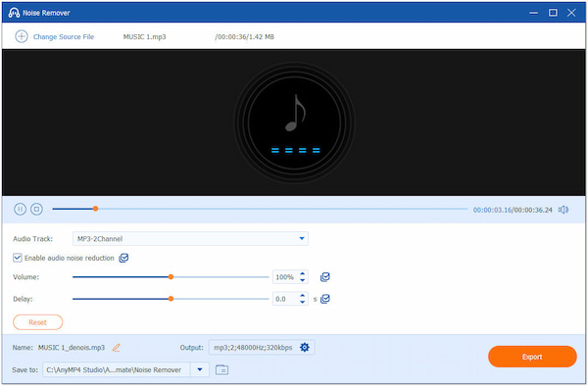This screenshot has width=588, height=386.
Task: Click the Save to path field
Action: pyautogui.click(x=117, y=370)
